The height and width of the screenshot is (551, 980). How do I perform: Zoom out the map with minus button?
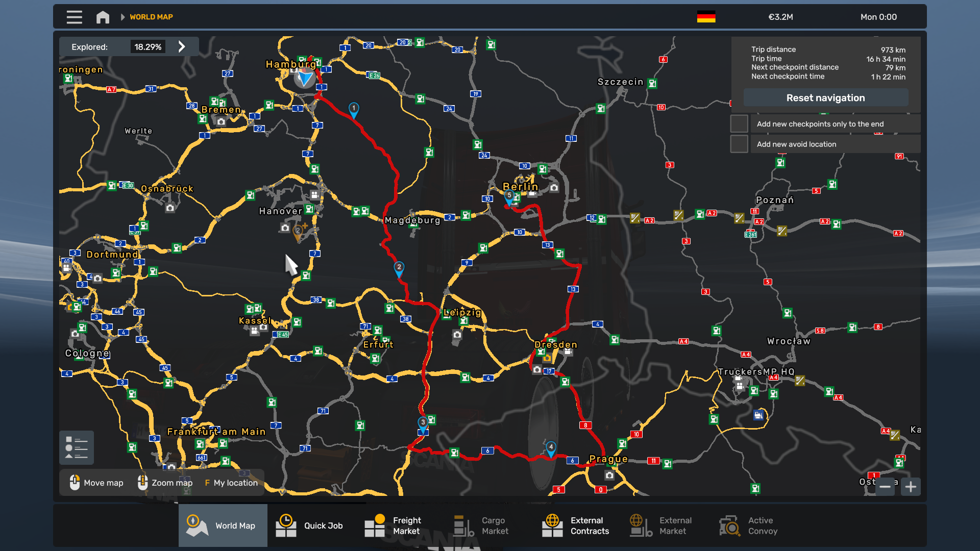click(x=885, y=487)
